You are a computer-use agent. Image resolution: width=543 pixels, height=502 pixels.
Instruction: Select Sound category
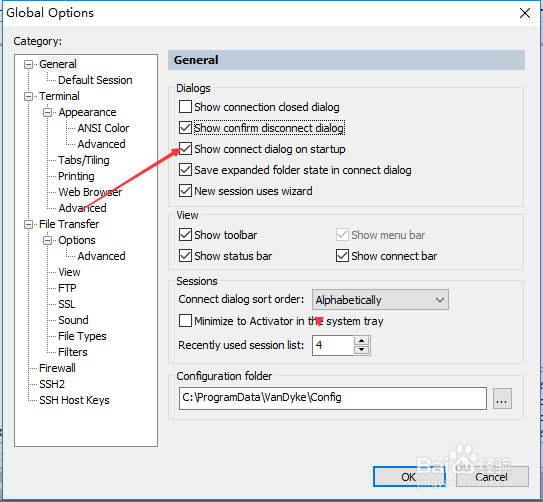point(73,320)
